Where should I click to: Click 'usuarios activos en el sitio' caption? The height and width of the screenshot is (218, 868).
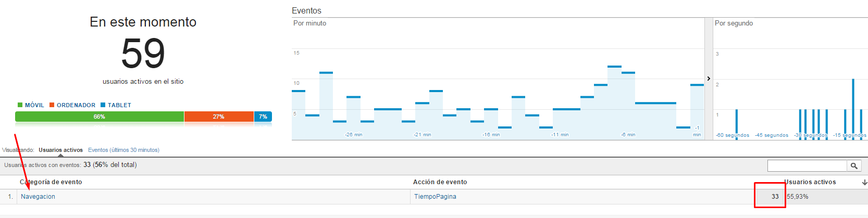click(143, 82)
